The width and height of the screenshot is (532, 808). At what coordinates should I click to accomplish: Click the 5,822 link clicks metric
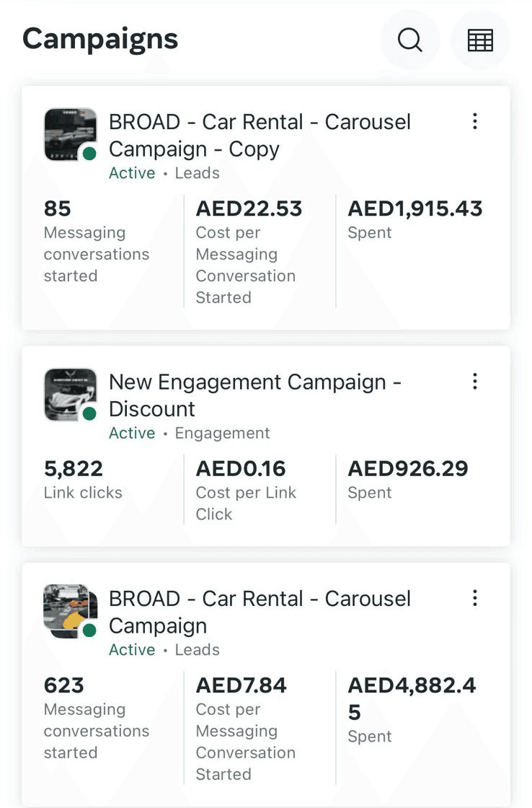point(74,469)
